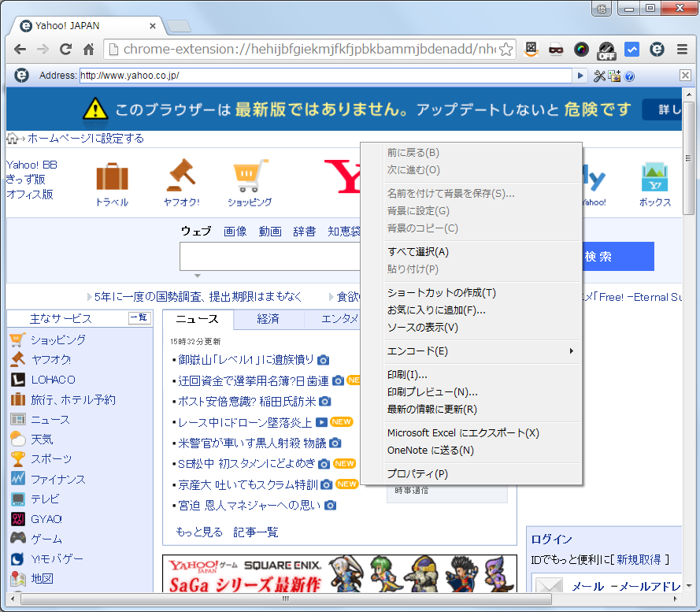Open the トラベル briefcase icon

[112, 177]
